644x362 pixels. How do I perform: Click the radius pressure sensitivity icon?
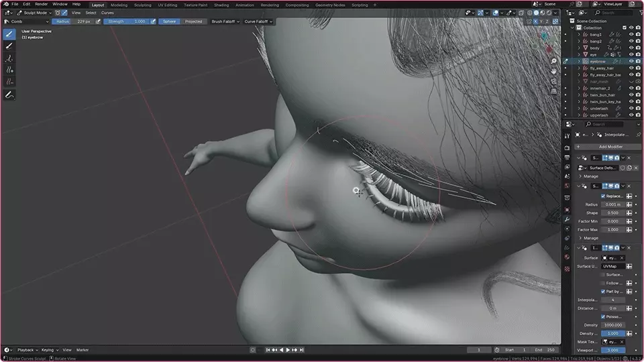(98, 21)
